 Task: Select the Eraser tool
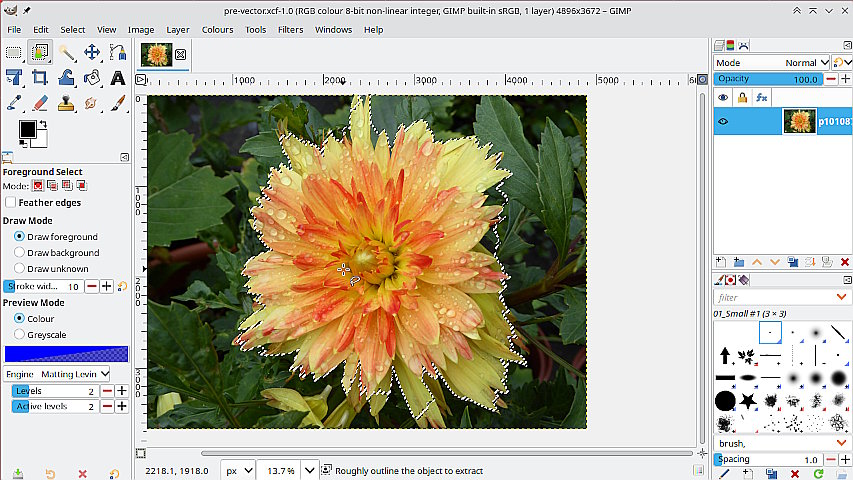(40, 103)
